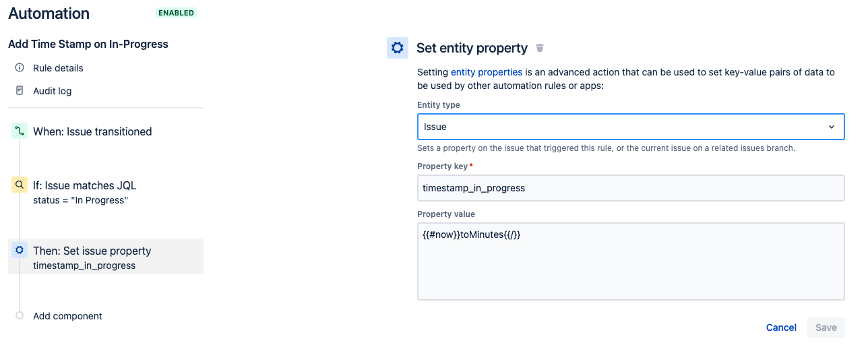Click the Audit log document icon

[20, 91]
